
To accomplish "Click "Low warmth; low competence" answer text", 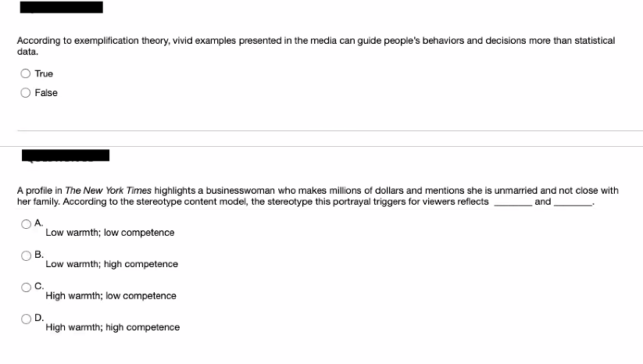I will coord(110,233).
